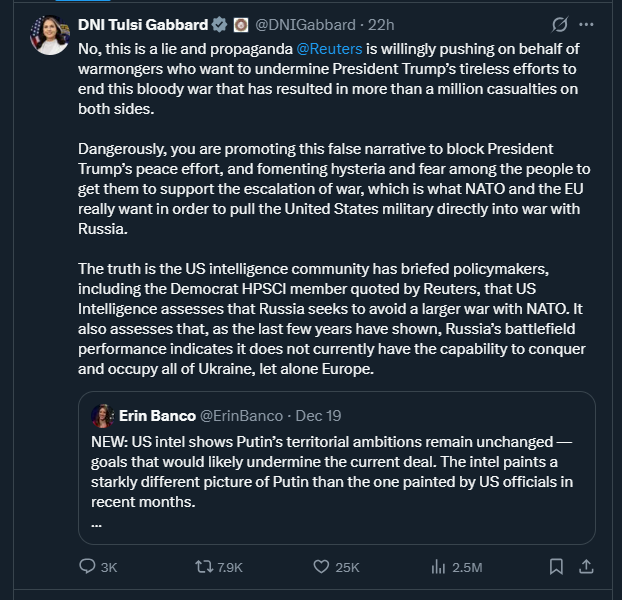Click the DNI Tulsi Gabbard display name
This screenshot has width=622, height=600.
(x=143, y=24)
